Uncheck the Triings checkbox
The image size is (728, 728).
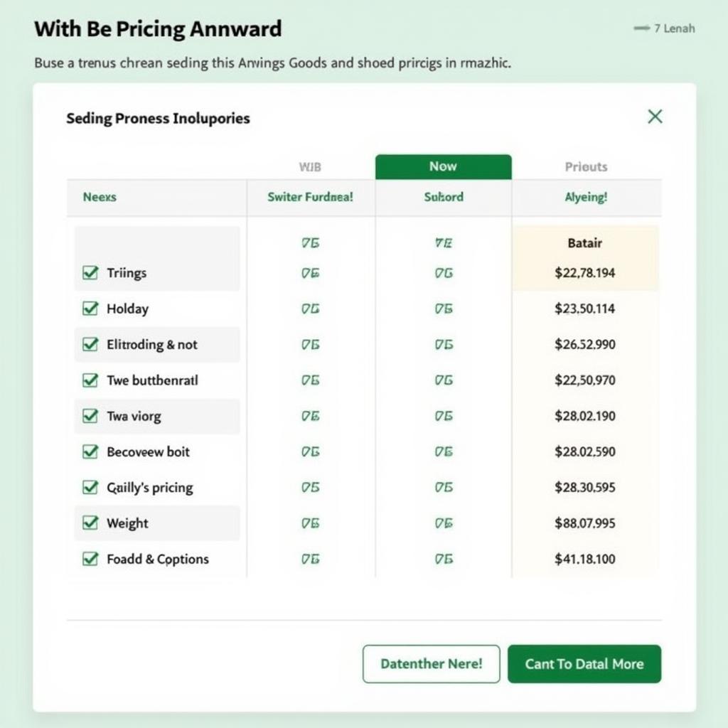pos(90,272)
